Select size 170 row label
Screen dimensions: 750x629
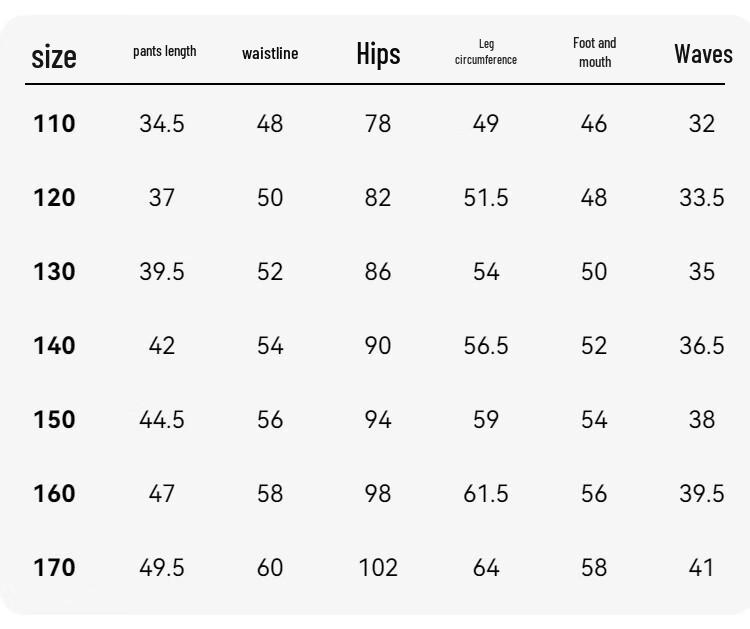click(54, 567)
